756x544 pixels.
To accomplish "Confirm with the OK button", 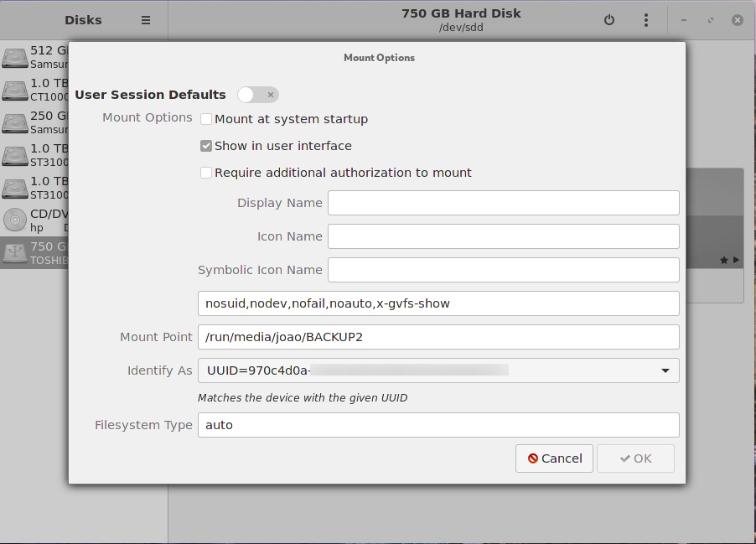I will [635, 459].
